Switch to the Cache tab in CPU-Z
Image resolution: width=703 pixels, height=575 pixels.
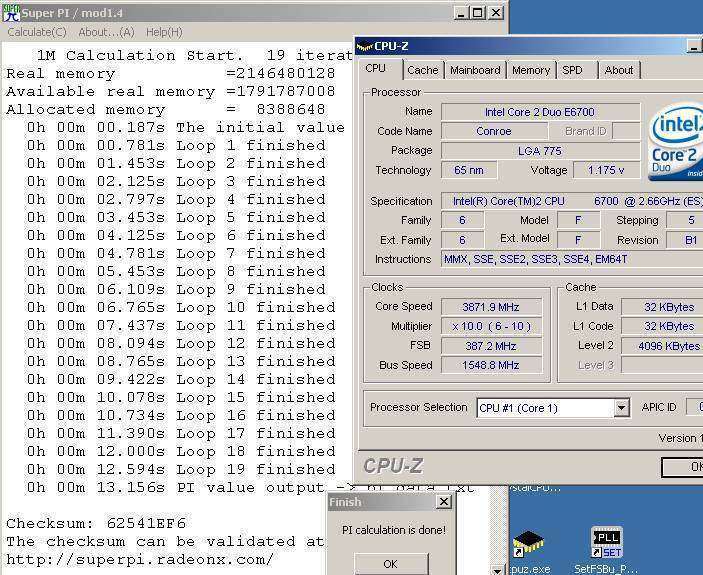422,70
